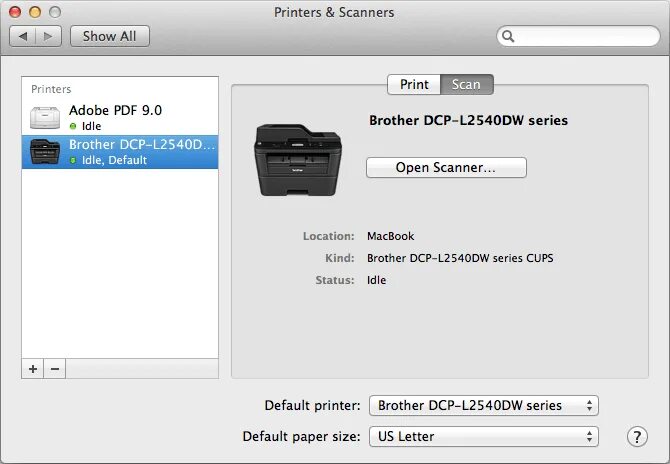Show All preferences
Screen dimensions: 670x464
click(110, 36)
